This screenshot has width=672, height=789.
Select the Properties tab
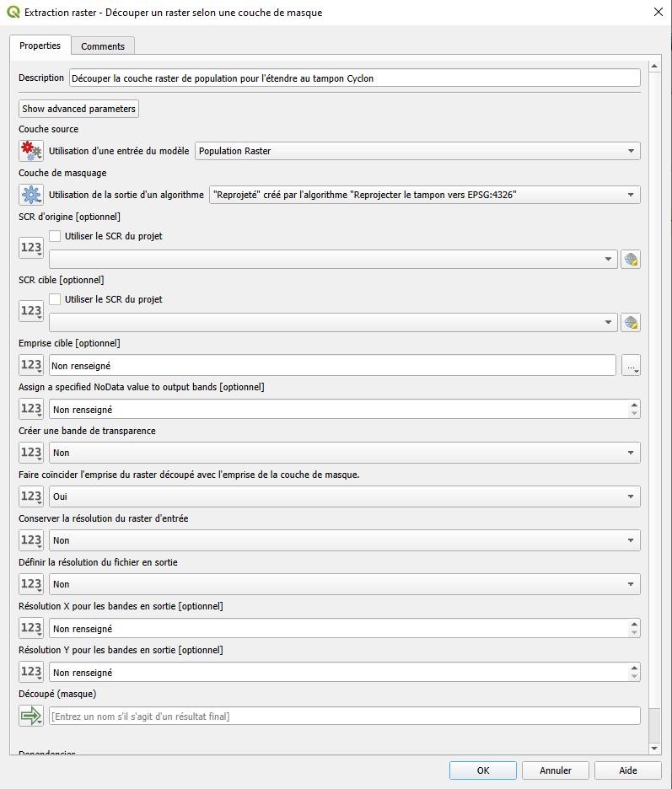click(40, 46)
